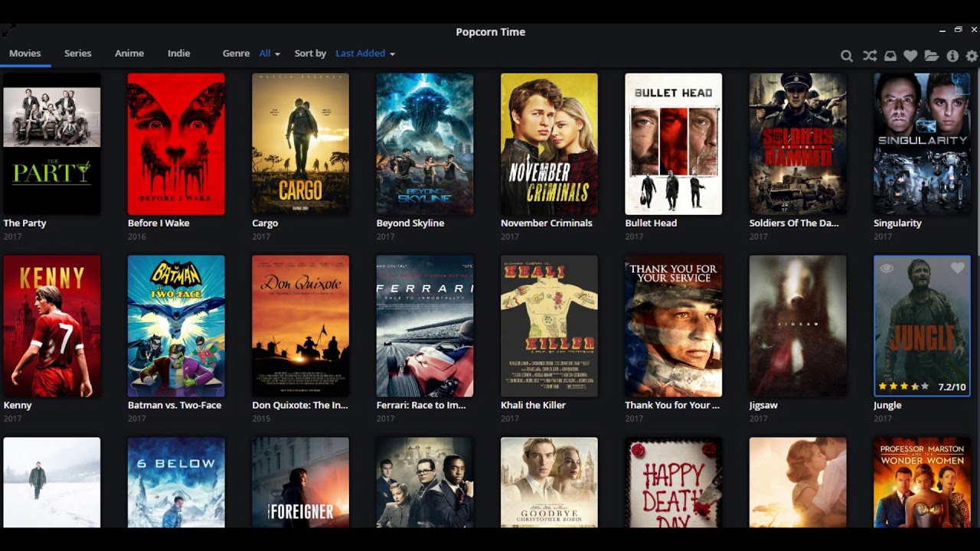Open the search icon
Viewport: 980px width, 551px height.
[x=846, y=56]
